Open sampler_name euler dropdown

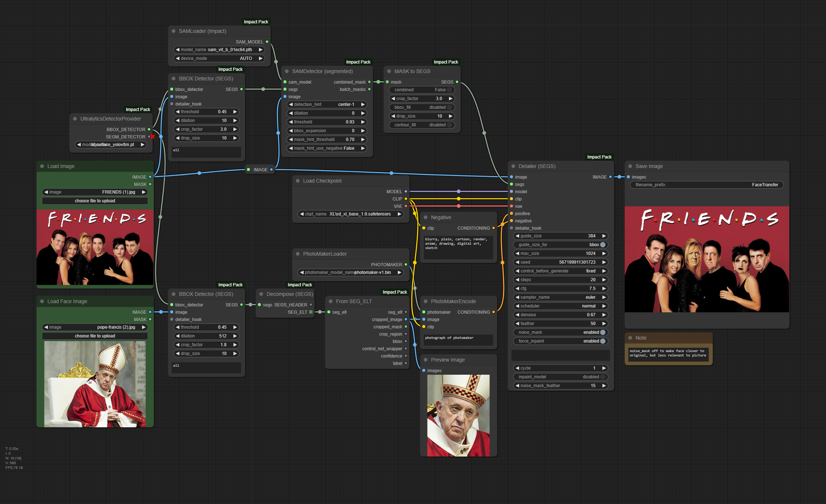[x=561, y=297]
